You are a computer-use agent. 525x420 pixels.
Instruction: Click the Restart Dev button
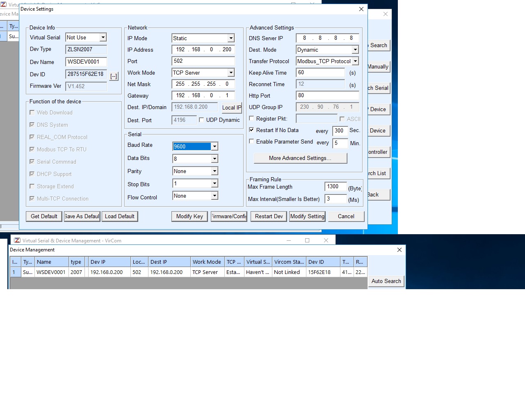pyautogui.click(x=269, y=216)
